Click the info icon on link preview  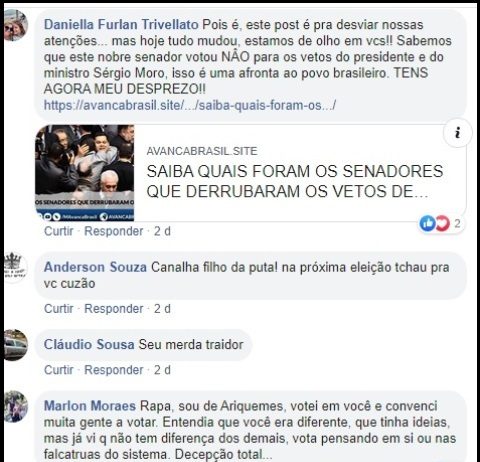coord(458,133)
